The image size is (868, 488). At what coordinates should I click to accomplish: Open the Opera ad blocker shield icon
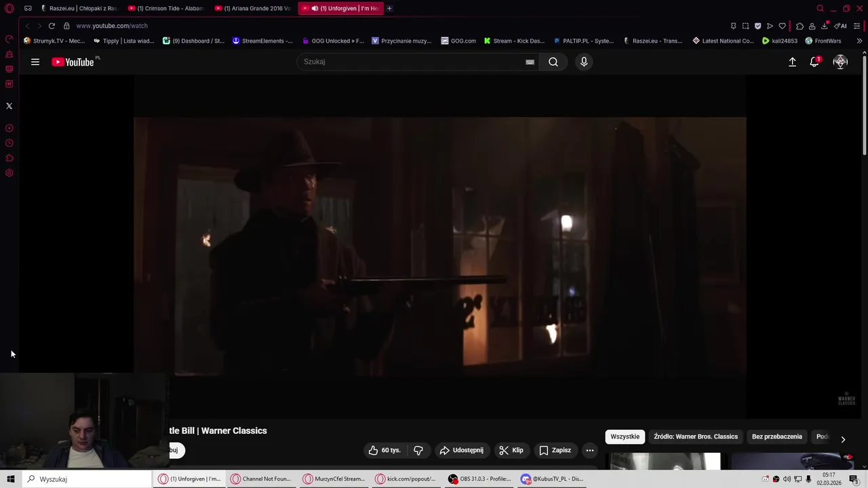click(757, 26)
